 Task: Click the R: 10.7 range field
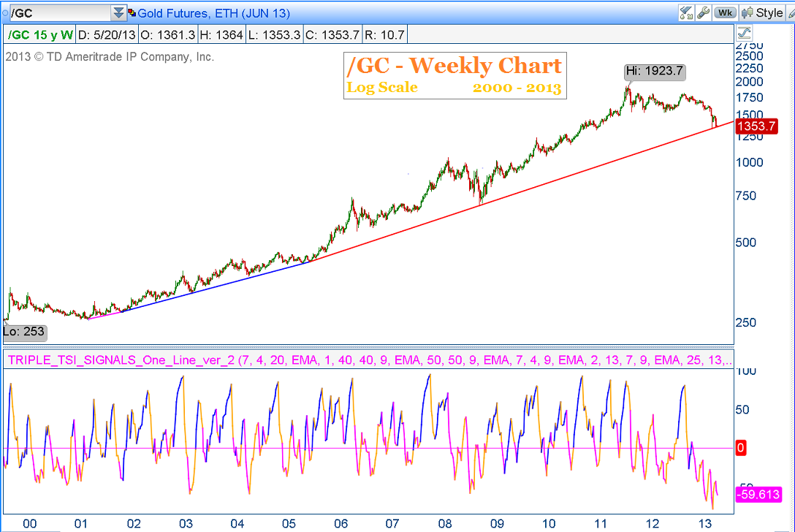point(384,33)
